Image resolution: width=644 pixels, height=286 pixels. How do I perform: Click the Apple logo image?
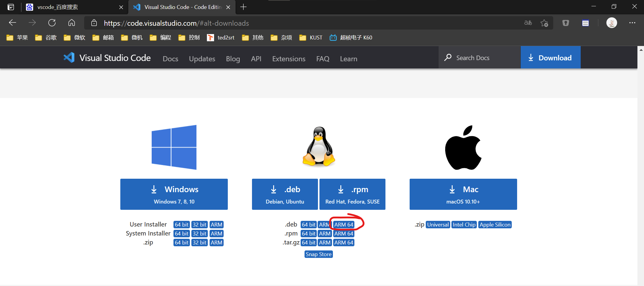pos(463,148)
